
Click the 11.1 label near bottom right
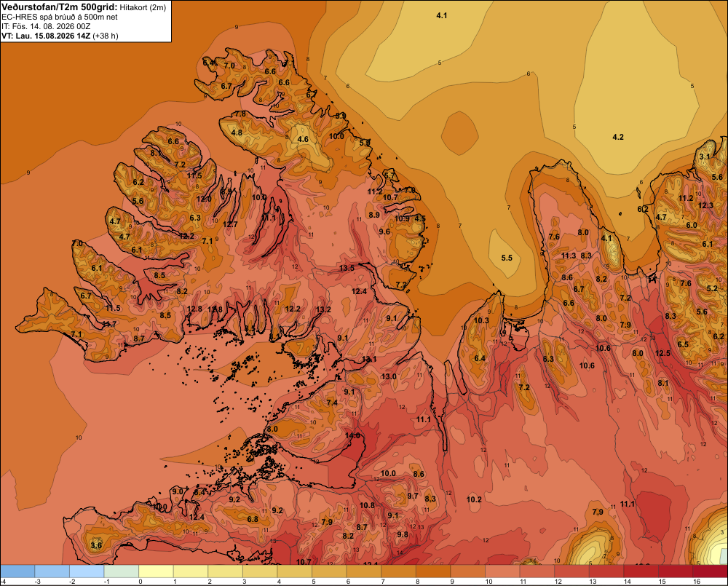pyautogui.click(x=628, y=504)
